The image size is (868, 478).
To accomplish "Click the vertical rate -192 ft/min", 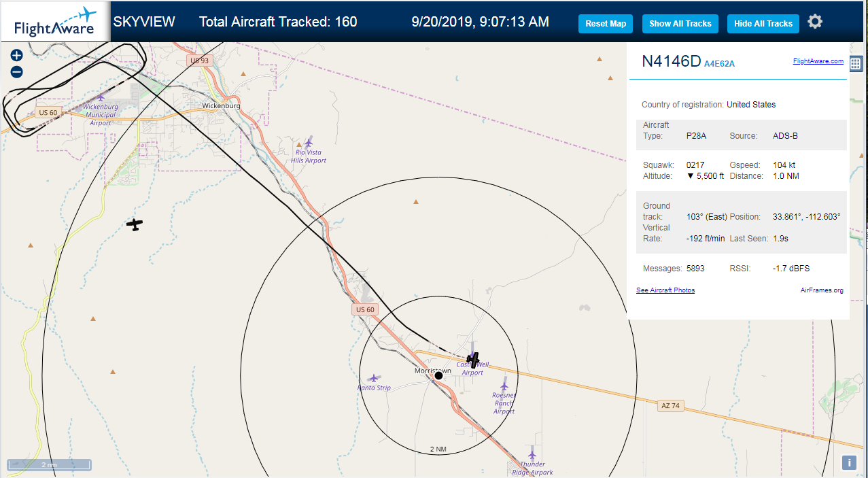I will pos(706,239).
